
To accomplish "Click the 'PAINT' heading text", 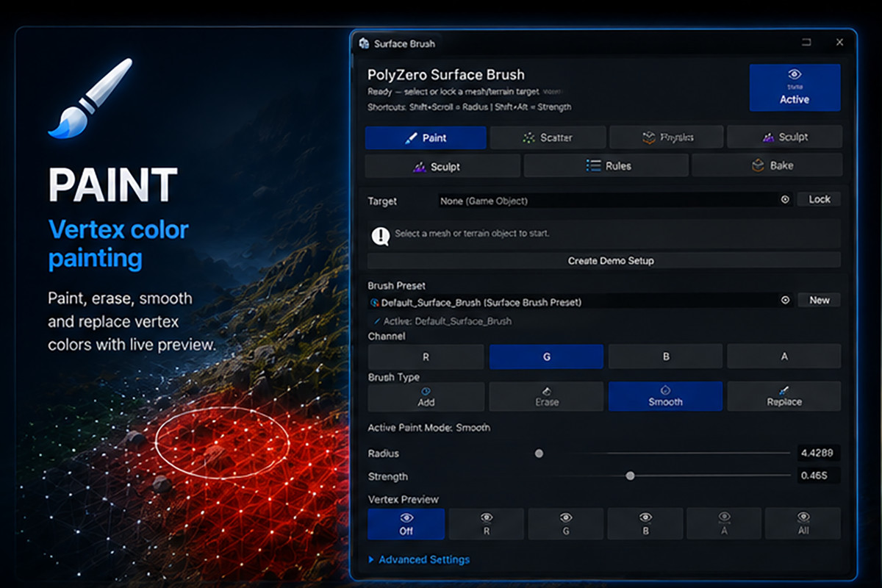I will (x=112, y=186).
